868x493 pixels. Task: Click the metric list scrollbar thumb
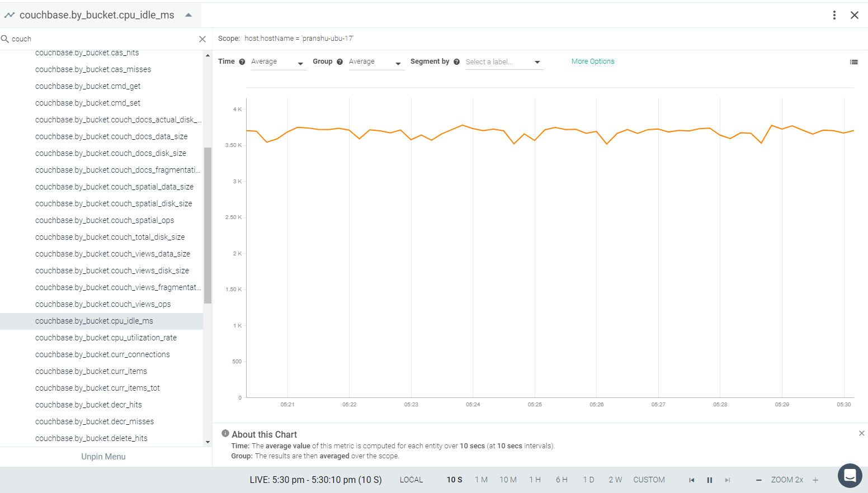tap(207, 225)
